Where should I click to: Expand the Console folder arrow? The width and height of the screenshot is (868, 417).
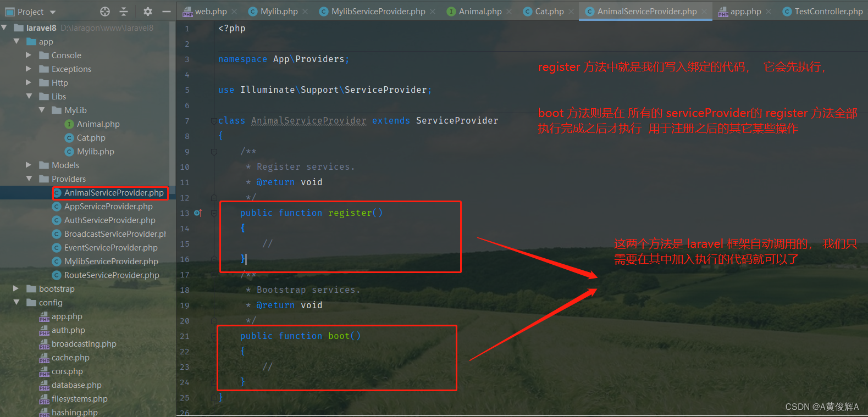coord(29,55)
